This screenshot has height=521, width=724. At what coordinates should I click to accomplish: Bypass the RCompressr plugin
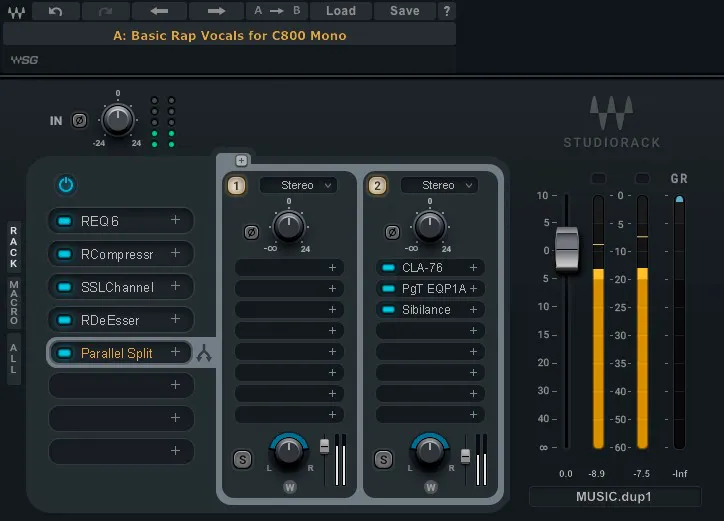pos(65,254)
